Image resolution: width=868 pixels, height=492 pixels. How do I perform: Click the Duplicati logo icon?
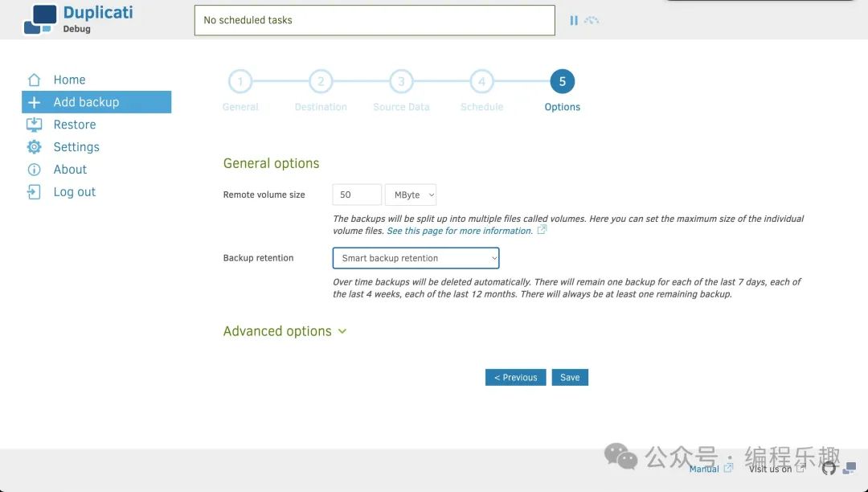tap(40, 20)
